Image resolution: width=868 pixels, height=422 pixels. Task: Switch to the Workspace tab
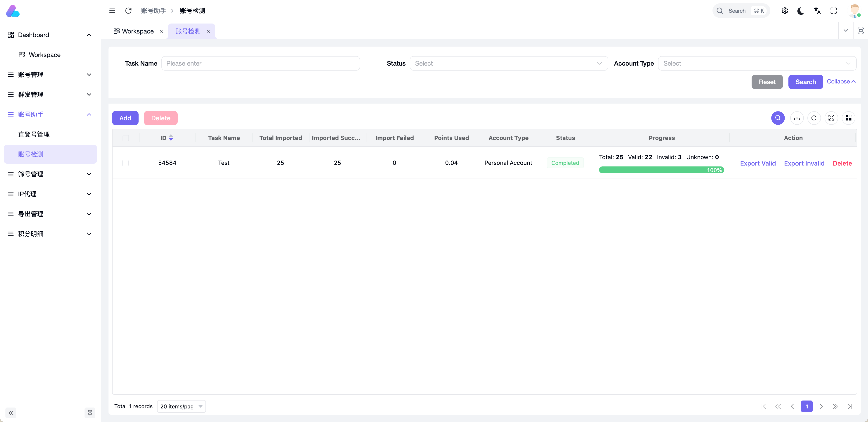click(x=137, y=31)
